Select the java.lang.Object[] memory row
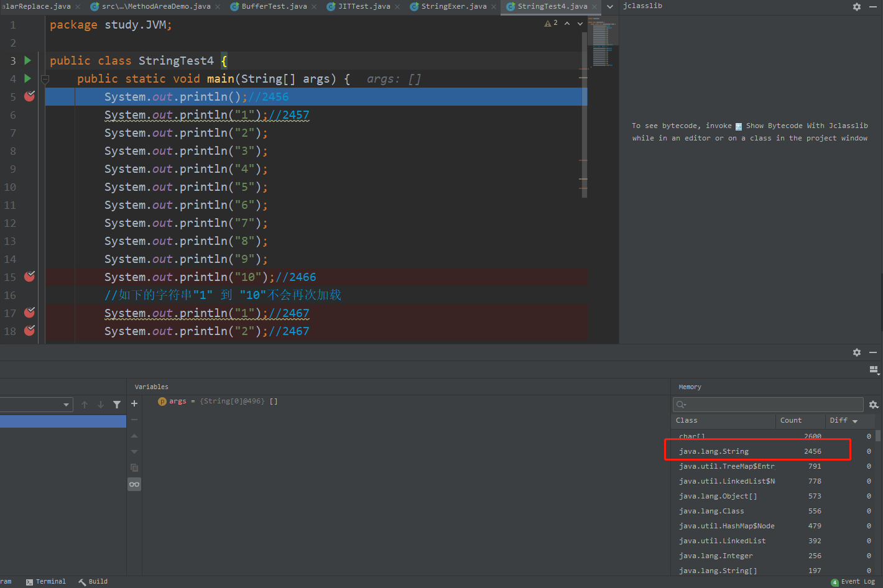This screenshot has width=883, height=588. 774,496
